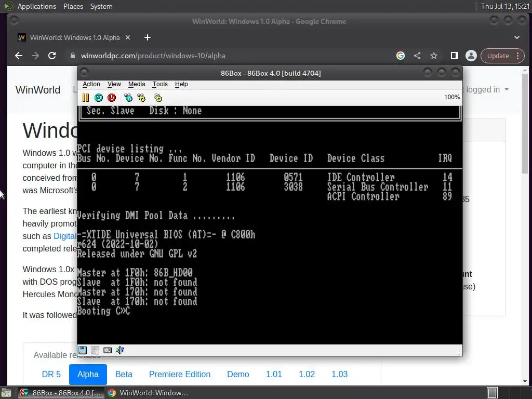Click the clock showing Thu Jul 13, 15:21
Screen dimensions: 532x399
pyautogui.click(x=505, y=6)
